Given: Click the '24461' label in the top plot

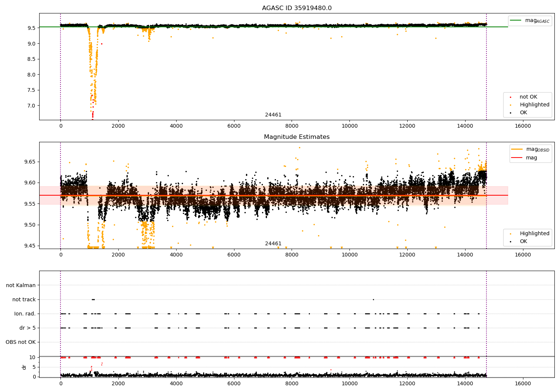Looking at the screenshot, I should click(273, 115).
